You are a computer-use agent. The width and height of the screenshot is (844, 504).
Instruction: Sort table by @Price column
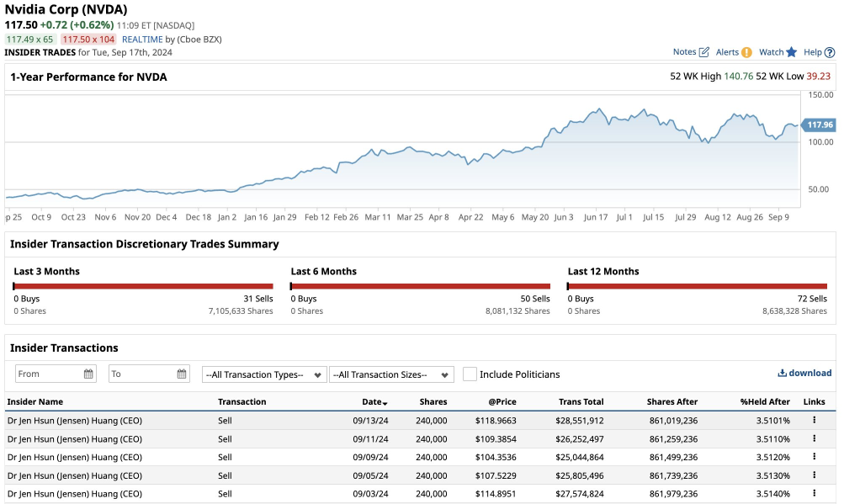point(502,401)
